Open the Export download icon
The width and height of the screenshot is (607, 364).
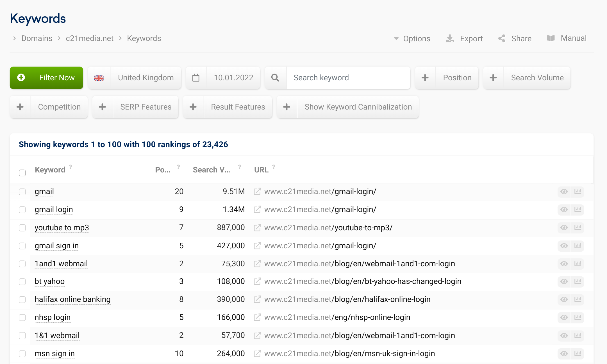tap(450, 38)
